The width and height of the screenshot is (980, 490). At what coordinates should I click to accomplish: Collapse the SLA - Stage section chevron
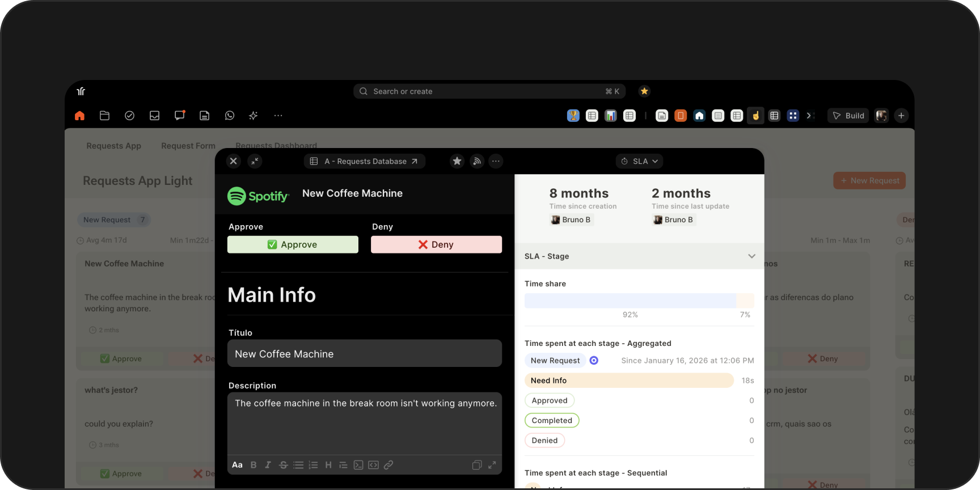751,256
